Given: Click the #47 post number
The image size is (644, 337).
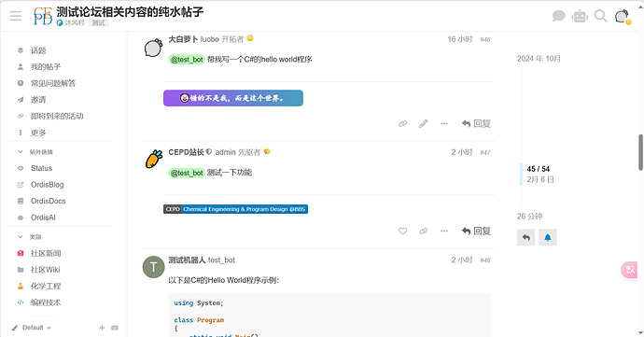Looking at the screenshot, I should 485,152.
